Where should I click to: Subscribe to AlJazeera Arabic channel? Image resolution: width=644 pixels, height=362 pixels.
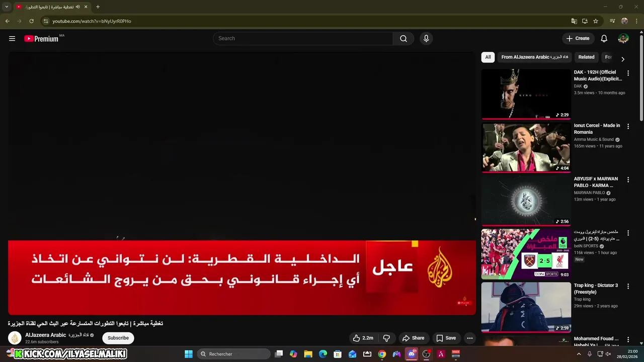[x=118, y=338]
